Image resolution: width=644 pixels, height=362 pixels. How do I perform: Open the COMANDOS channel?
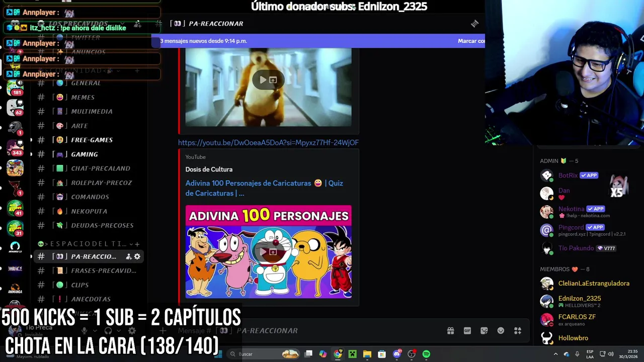pos(89,197)
